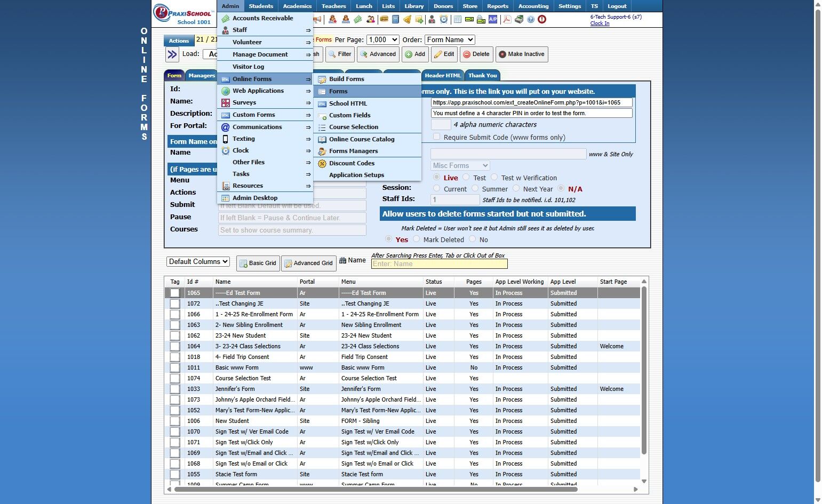This screenshot has height=504, width=822.
Task: Click the note with green arrow icon
Action: click(x=419, y=20)
